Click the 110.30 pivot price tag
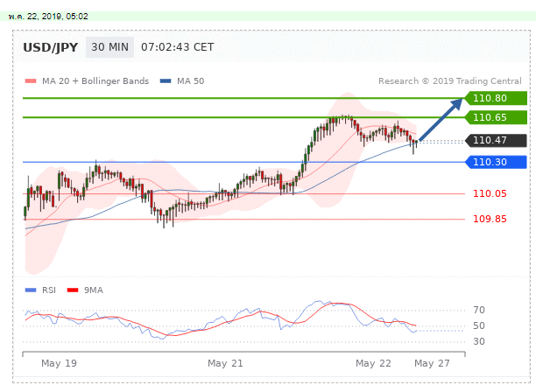Image resolution: width=536 pixels, height=392 pixels. pyautogui.click(x=496, y=162)
